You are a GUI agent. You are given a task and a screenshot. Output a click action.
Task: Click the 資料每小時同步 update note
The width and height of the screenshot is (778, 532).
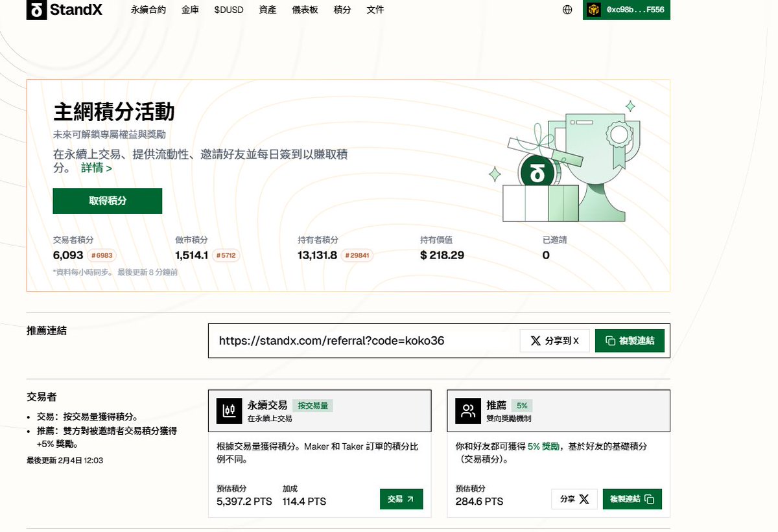[115, 272]
